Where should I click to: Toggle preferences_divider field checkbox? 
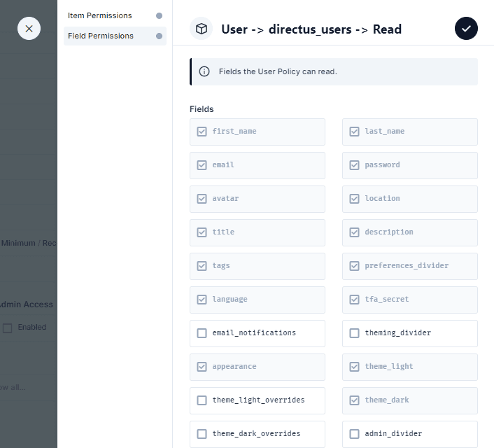tap(354, 266)
